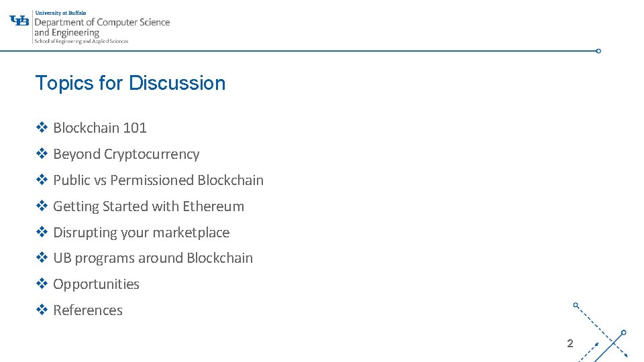
Task: Click the diamond bullet beside References
Action: (42, 310)
